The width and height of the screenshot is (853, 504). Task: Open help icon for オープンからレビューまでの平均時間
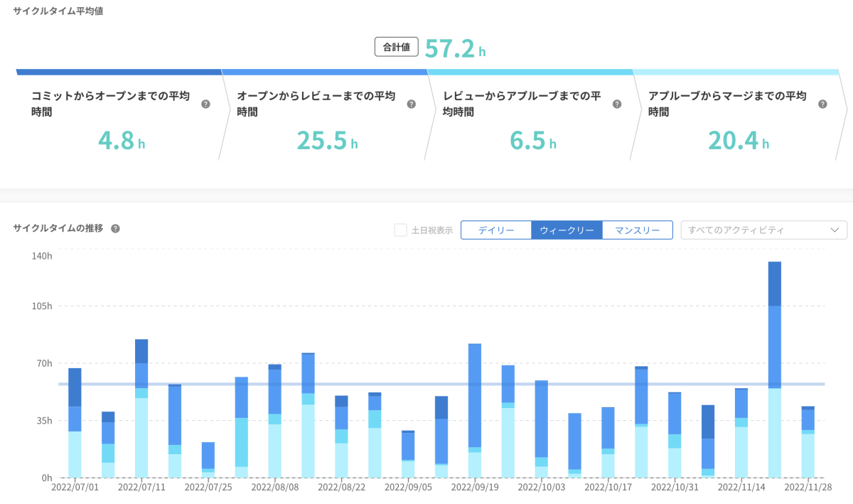pos(411,104)
